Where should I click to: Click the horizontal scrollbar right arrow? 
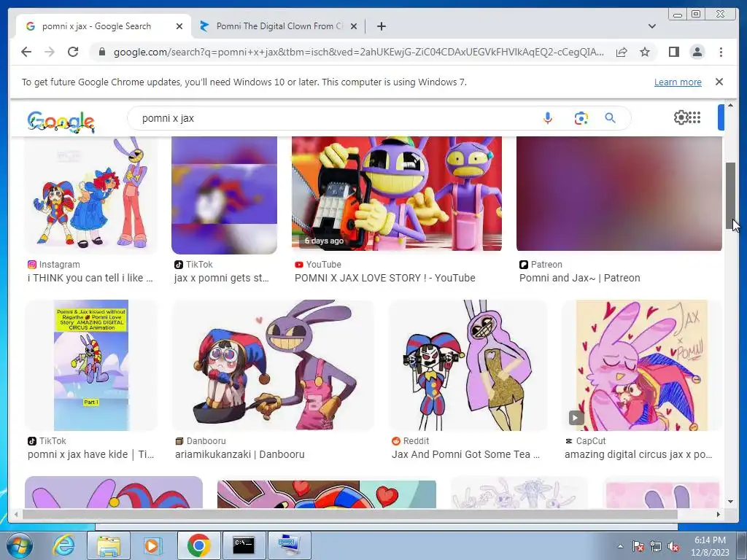click(x=719, y=514)
